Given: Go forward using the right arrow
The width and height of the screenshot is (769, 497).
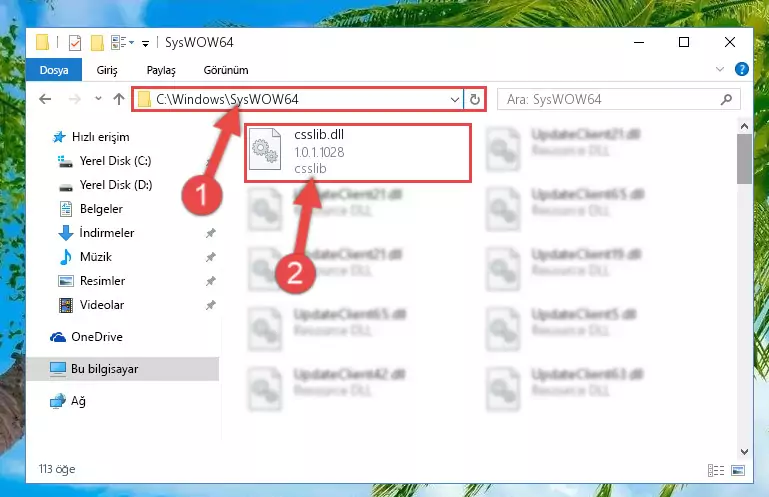Looking at the screenshot, I should 75,99.
